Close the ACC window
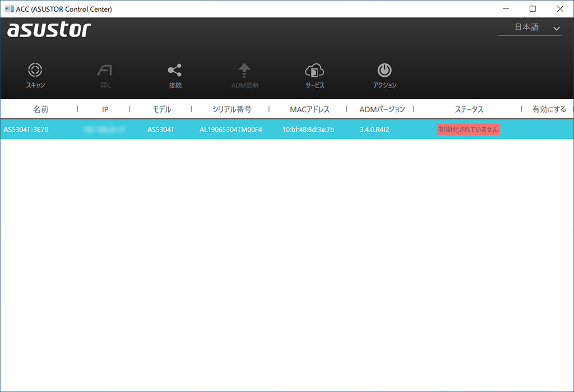 pyautogui.click(x=560, y=9)
